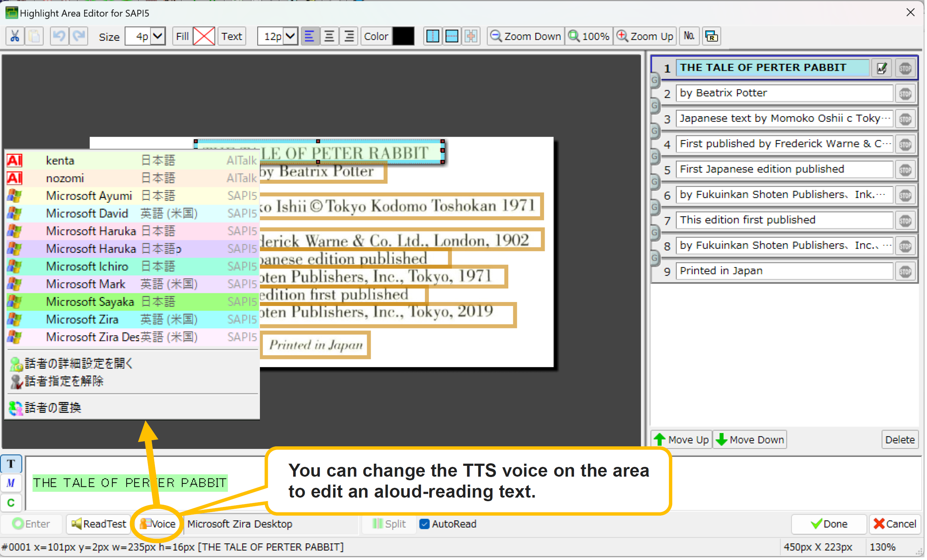The image size is (927, 560).
Task: Switch to the T text mode tab
Action: (x=11, y=464)
